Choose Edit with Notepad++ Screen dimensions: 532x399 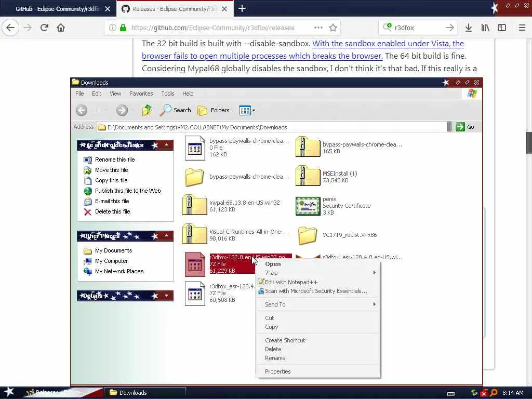coord(318,282)
